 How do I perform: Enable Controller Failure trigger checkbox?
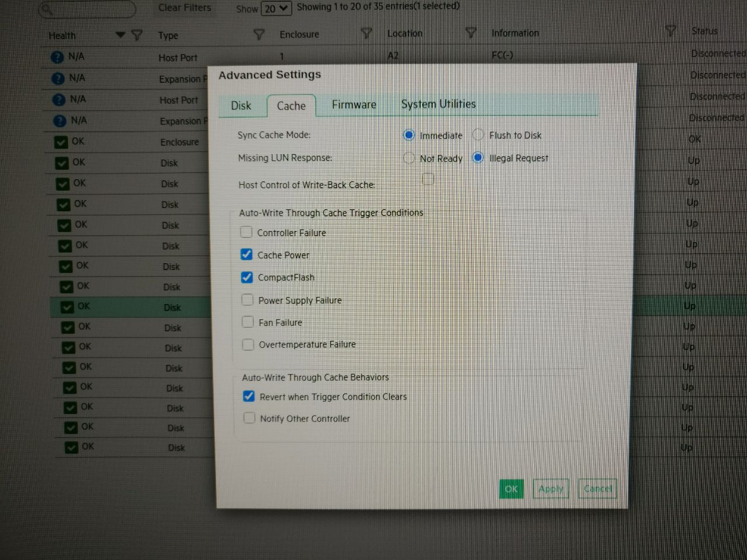coord(246,232)
